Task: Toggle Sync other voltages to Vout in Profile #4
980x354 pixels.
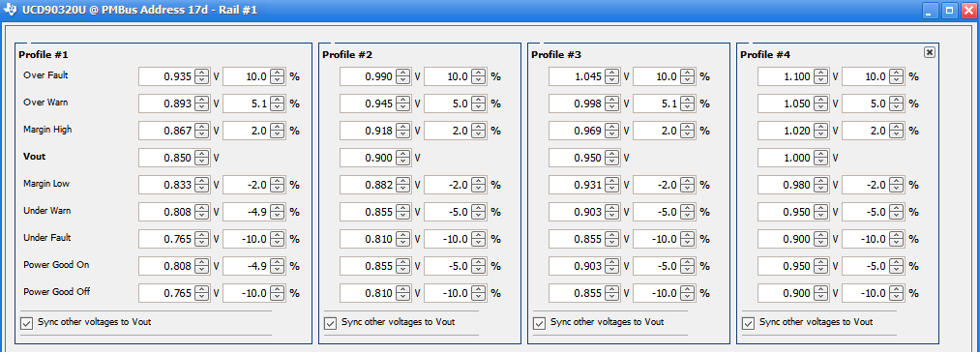Action: click(x=748, y=323)
